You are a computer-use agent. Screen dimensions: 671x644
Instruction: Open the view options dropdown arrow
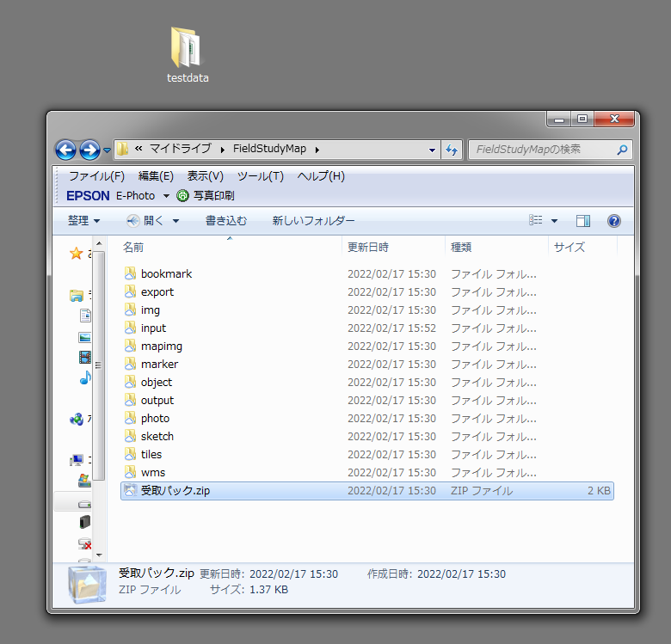(555, 221)
